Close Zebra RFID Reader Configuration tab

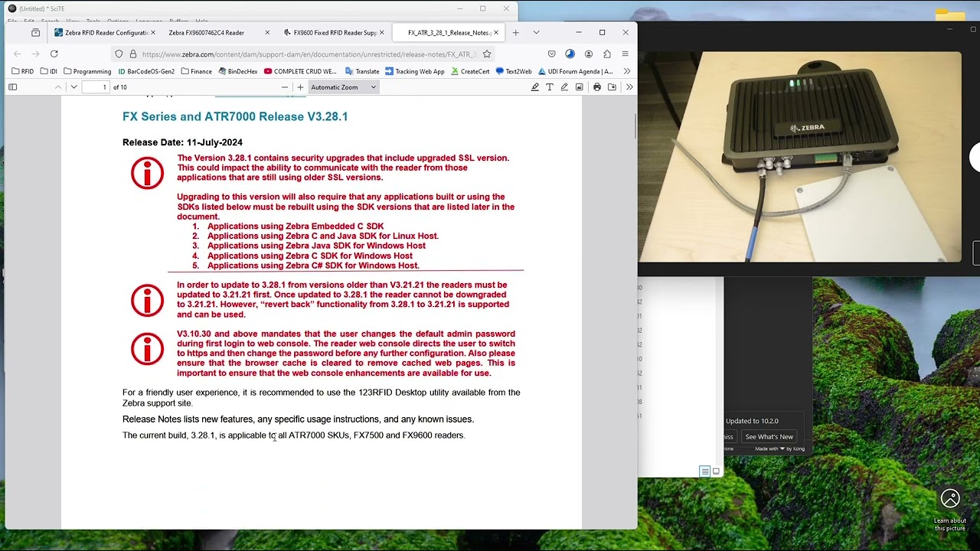click(x=153, y=33)
